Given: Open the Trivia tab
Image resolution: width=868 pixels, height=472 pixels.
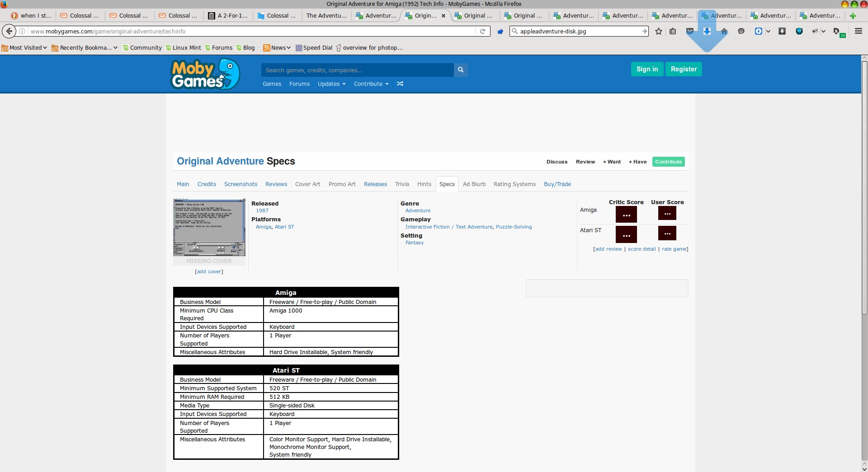Looking at the screenshot, I should [401, 184].
